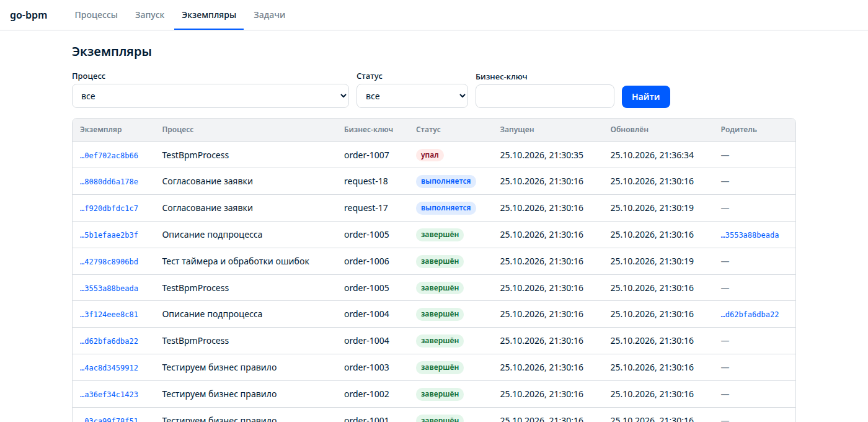Viewport: 868px width, 422px height.
Task: Switch to the Запуск tab
Action: point(149,15)
